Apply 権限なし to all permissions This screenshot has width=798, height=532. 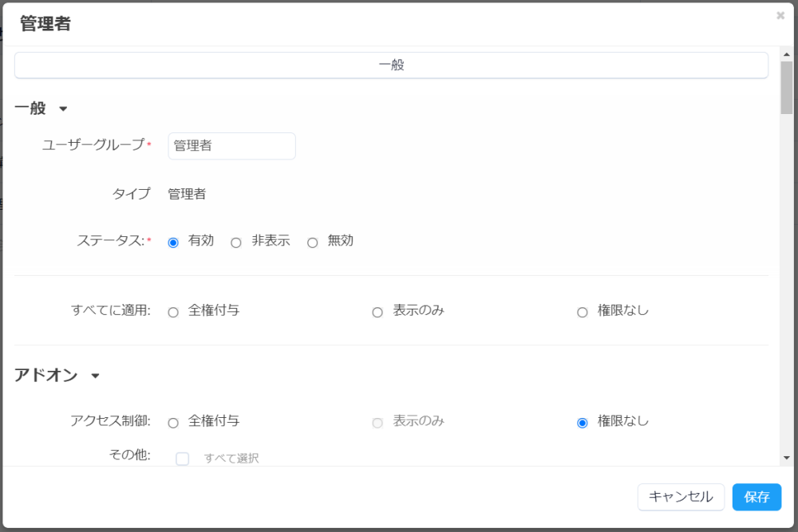(583, 313)
